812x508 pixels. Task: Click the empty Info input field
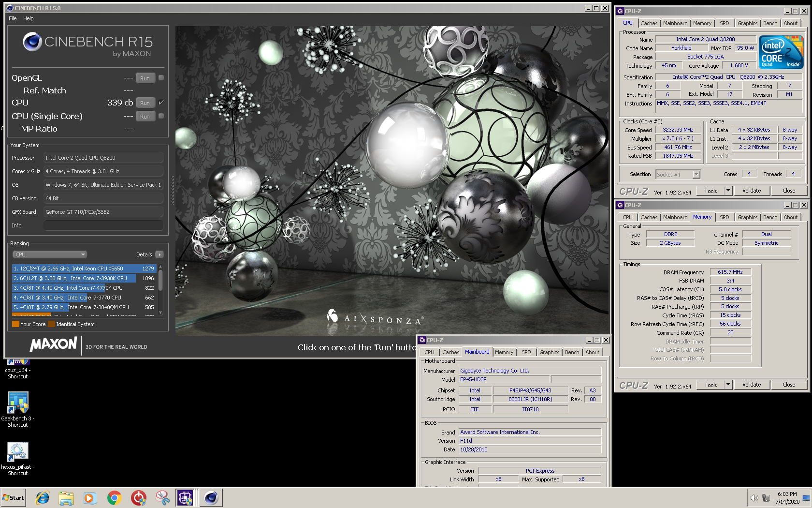click(103, 225)
